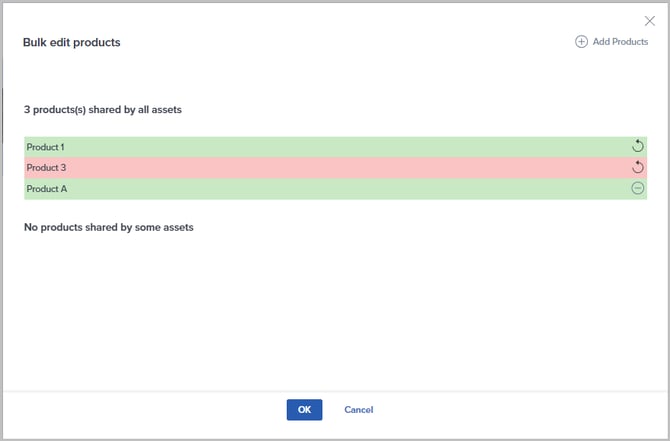Screen dimensions: 670x441
Task: Click the blank footer area right of Cancel
Action: 520,409
